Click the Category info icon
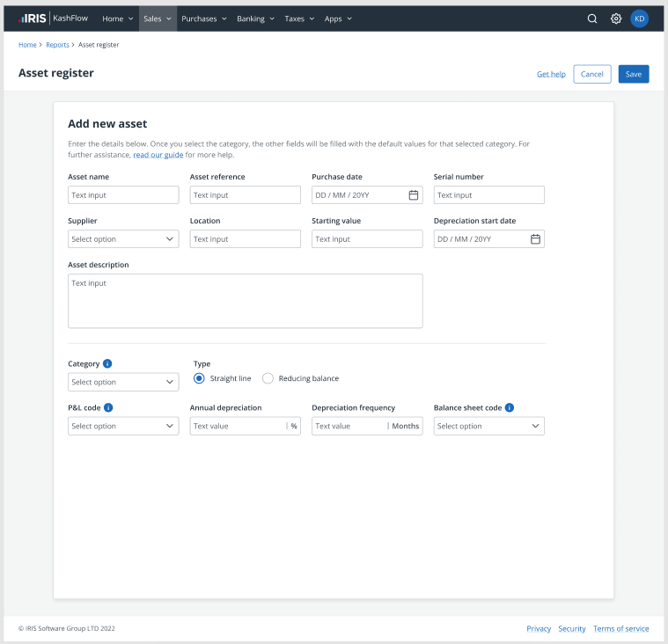Screen dimensions: 668x644 (x=107, y=363)
